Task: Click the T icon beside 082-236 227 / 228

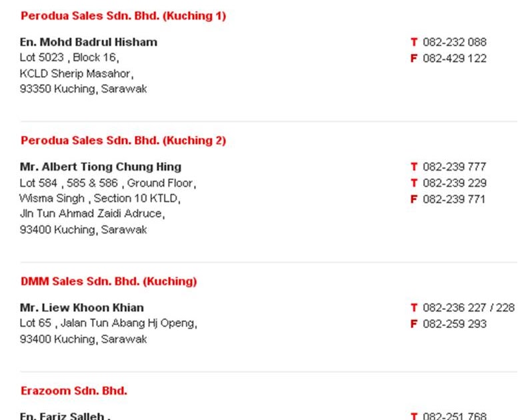Action: coord(414,308)
